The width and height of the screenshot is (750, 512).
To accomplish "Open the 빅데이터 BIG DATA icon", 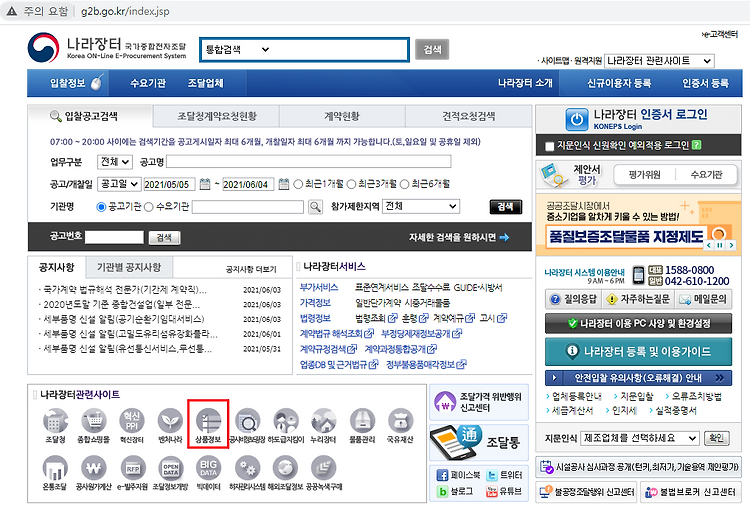I will [x=209, y=468].
